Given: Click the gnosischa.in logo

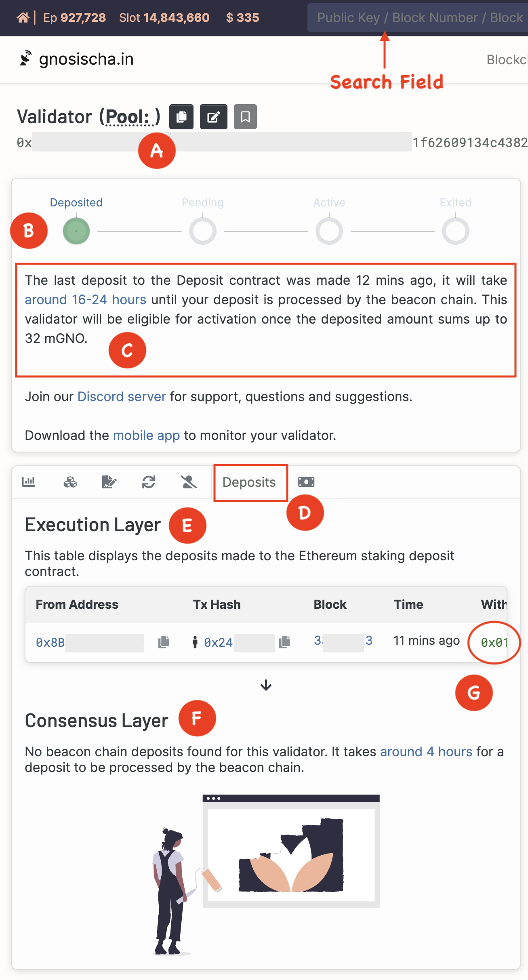Looking at the screenshot, I should point(77,59).
